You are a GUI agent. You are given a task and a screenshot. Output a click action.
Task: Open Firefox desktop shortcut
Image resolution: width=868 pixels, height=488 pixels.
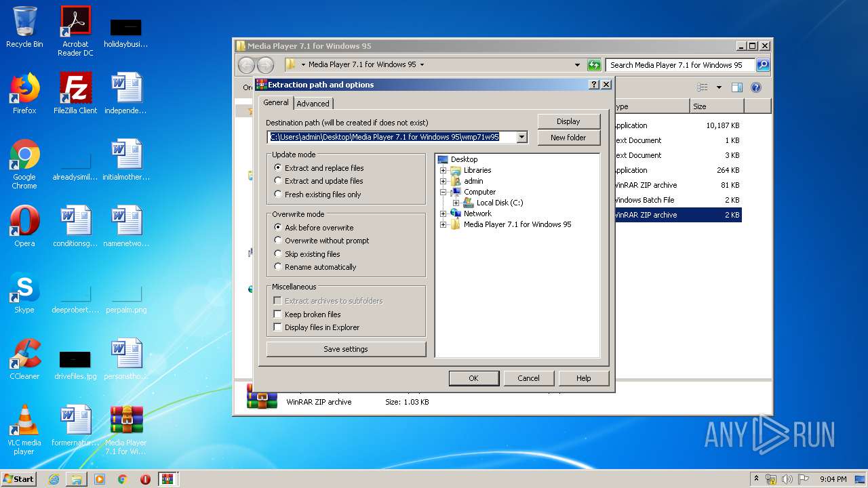(24, 94)
